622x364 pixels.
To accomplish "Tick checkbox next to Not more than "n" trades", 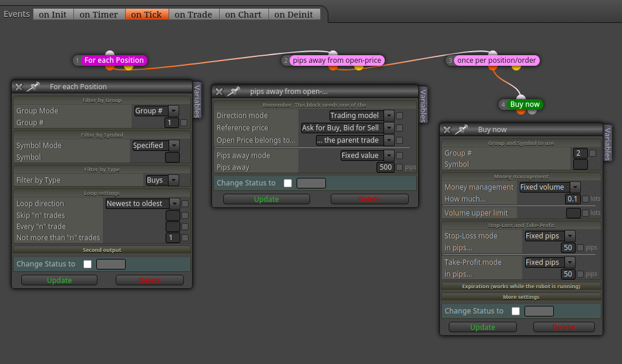I will [185, 238].
